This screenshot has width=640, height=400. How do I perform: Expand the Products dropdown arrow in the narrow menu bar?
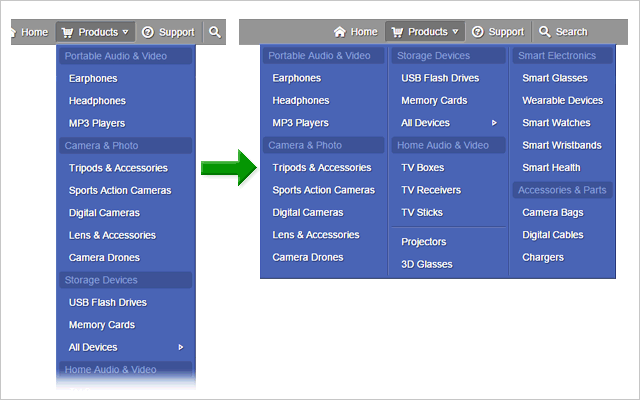click(x=126, y=32)
